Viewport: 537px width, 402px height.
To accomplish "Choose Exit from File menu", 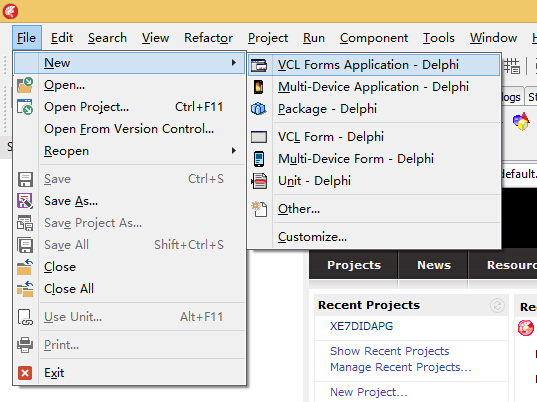I will click(130, 373).
